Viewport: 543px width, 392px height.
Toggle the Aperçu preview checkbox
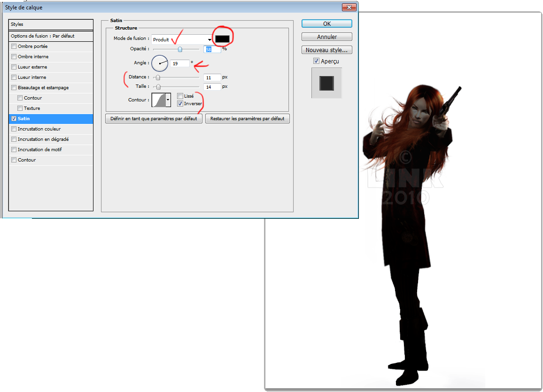[x=316, y=61]
